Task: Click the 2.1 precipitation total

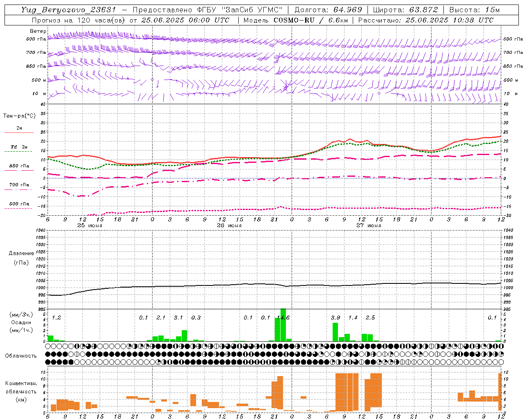Action: pyautogui.click(x=161, y=318)
